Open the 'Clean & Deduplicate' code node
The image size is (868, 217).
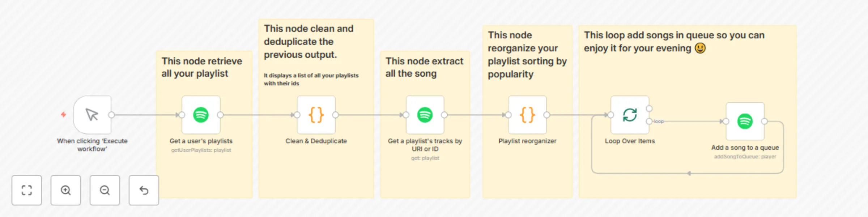point(316,115)
